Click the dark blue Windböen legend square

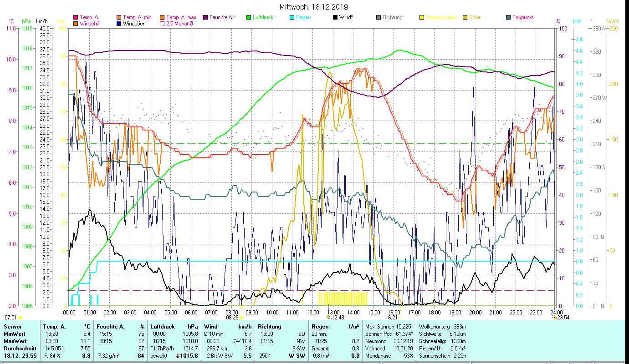[119, 24]
